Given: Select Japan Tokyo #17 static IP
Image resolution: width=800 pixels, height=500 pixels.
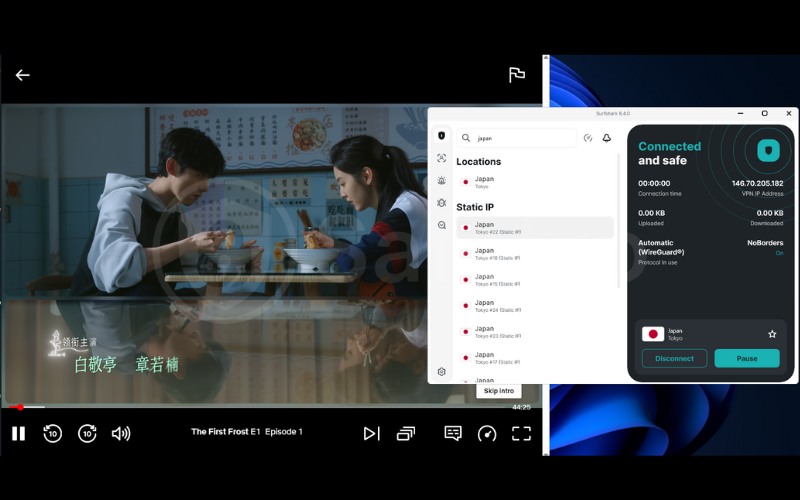Looking at the screenshot, I should pos(535,358).
